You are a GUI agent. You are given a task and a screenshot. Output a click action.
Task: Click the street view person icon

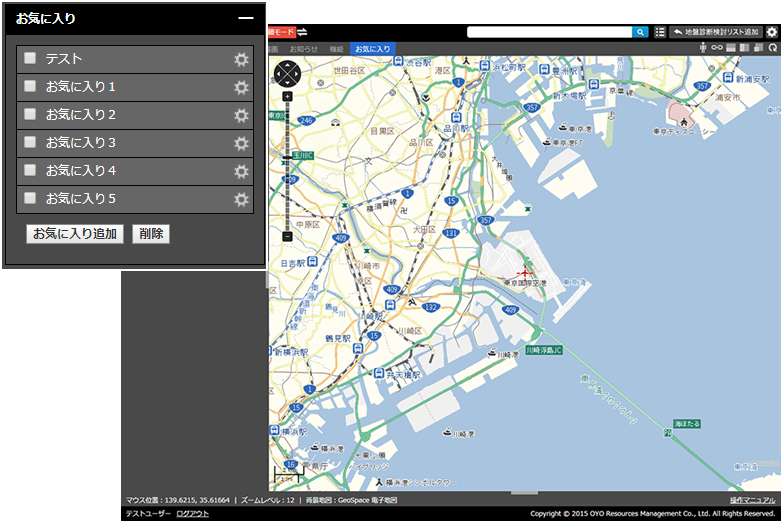pyautogui.click(x=704, y=48)
